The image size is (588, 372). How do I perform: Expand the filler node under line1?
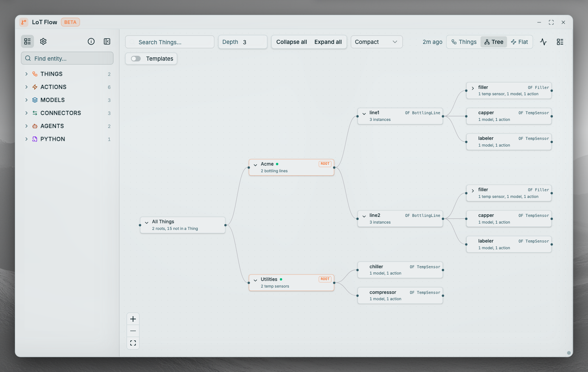pos(473,88)
